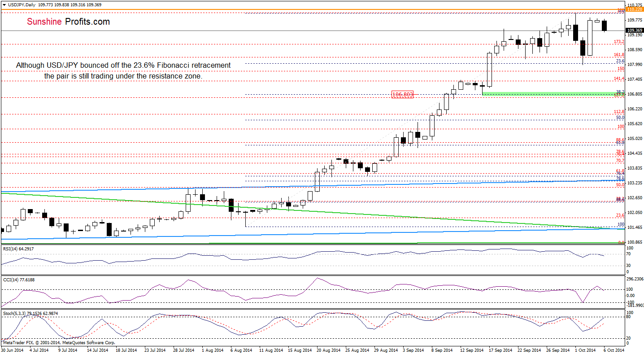The image size is (644, 354).
Task: Click the MetaTrader FIX copyright notice
Action: tap(59, 342)
